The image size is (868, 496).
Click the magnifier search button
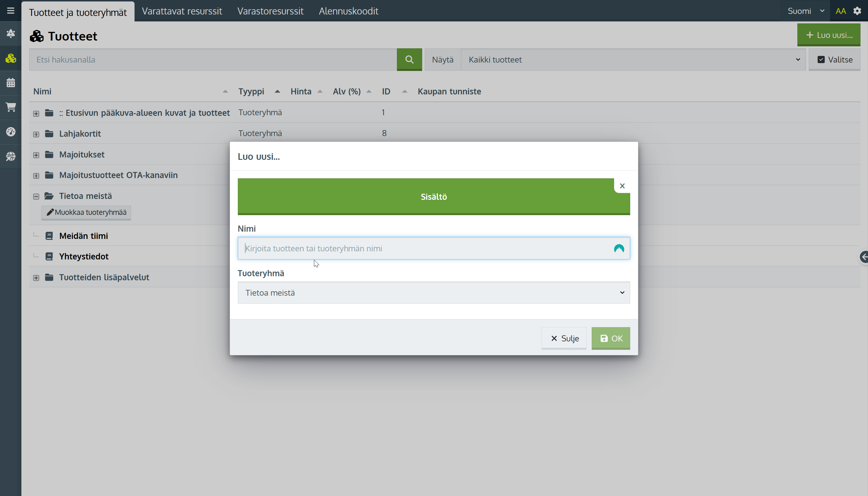409,60
